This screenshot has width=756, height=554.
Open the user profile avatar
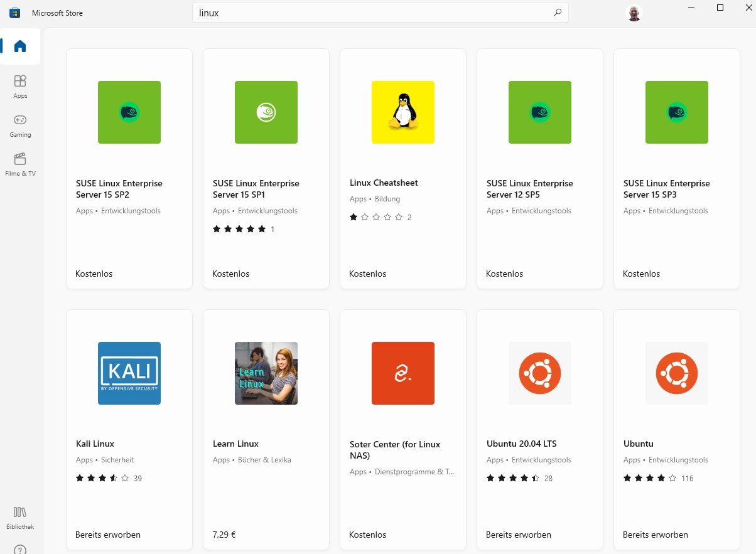(634, 13)
